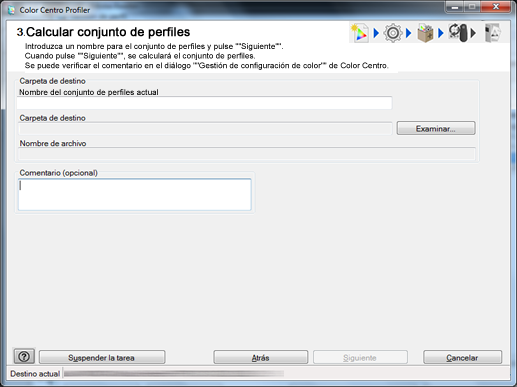This screenshot has width=517, height=387.
Task: Cancel the wizard with Cancelar
Action: [462, 357]
